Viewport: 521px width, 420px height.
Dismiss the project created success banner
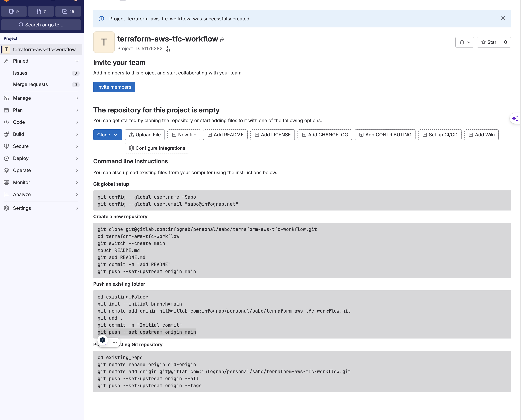[503, 18]
